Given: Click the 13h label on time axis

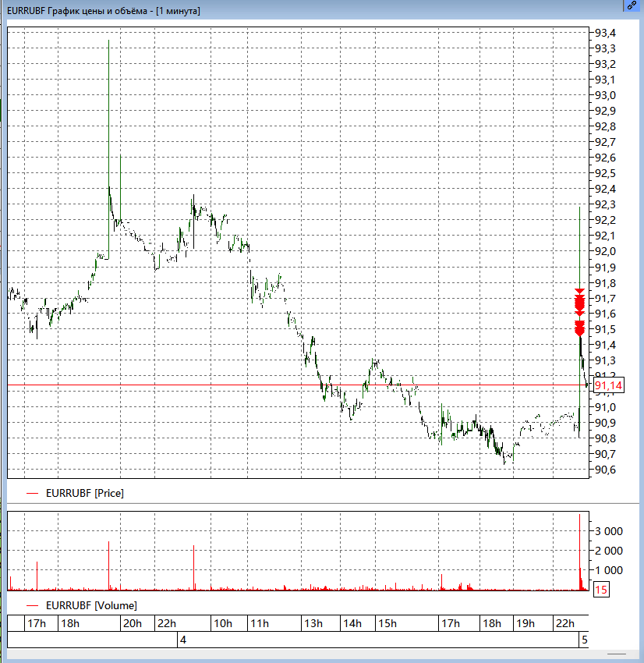Looking at the screenshot, I should pos(313,623).
